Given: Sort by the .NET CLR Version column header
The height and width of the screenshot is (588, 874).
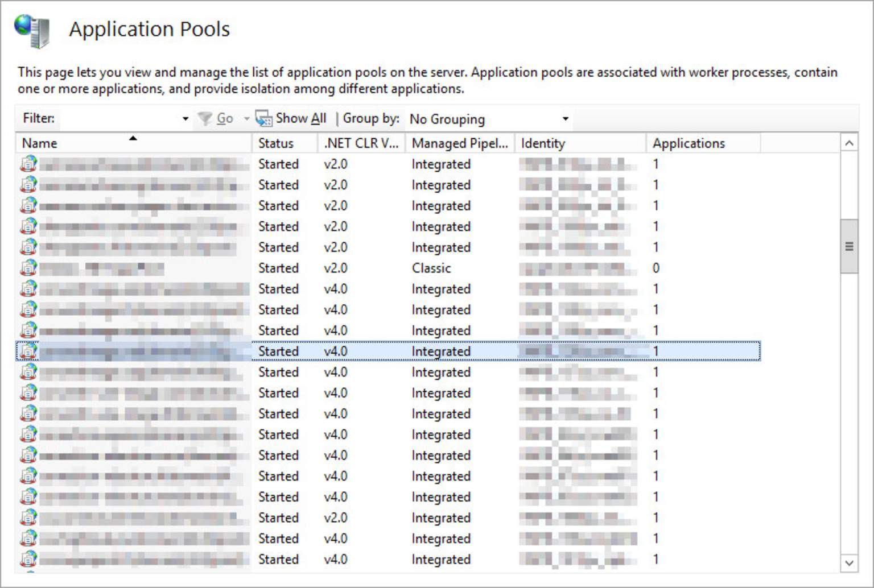Looking at the screenshot, I should tap(361, 143).
